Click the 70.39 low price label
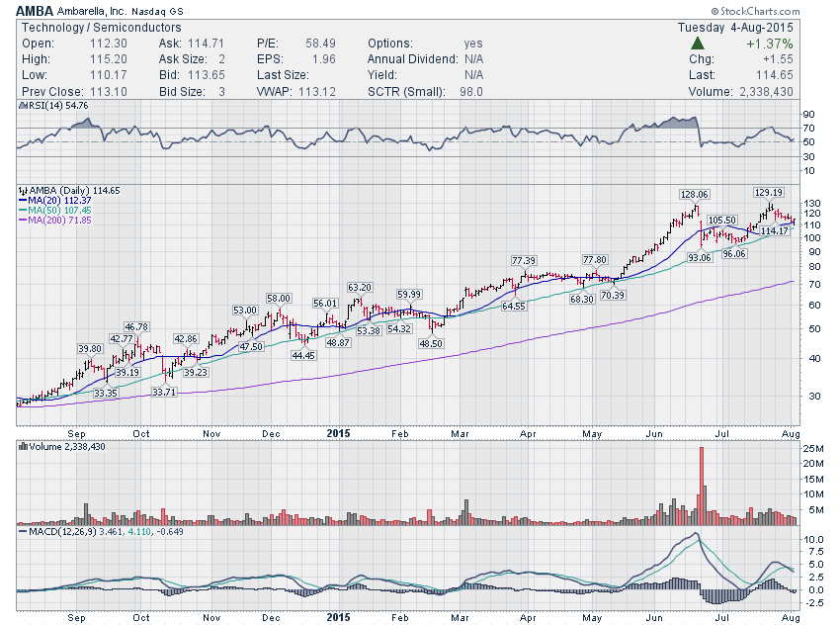This screenshot has width=840, height=626. coord(613,296)
